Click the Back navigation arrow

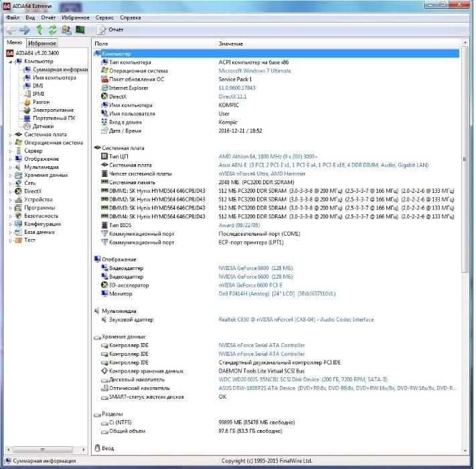[11, 29]
